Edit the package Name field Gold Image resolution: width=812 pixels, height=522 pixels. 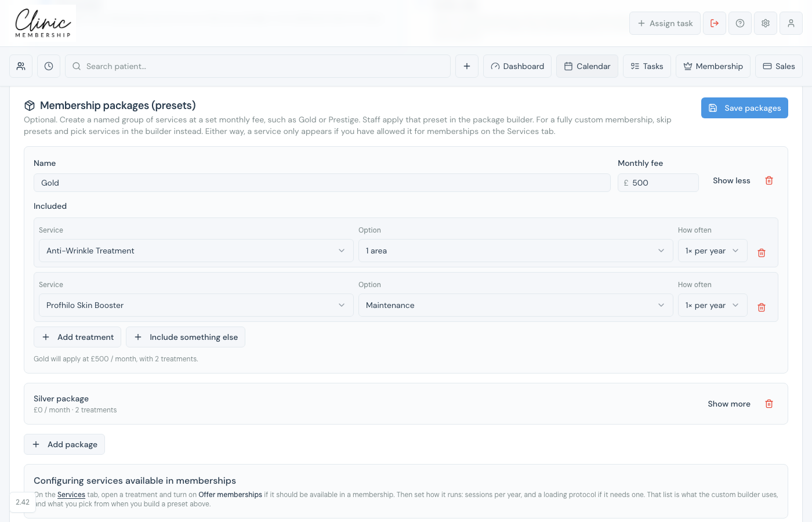point(322,183)
